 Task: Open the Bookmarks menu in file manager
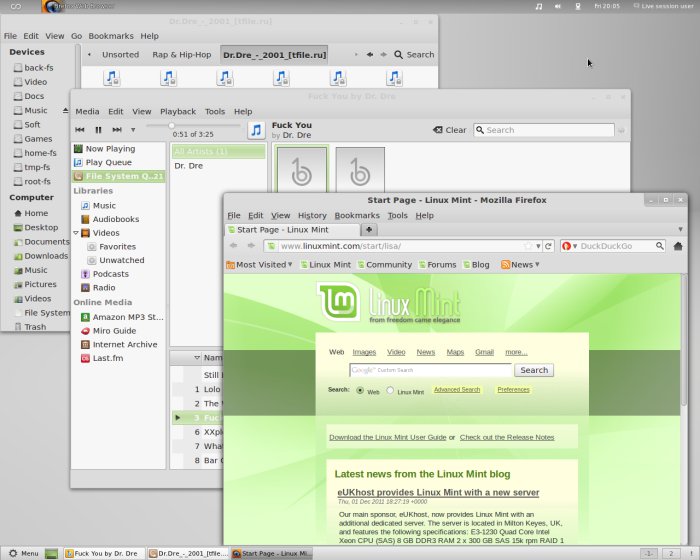[x=111, y=36]
